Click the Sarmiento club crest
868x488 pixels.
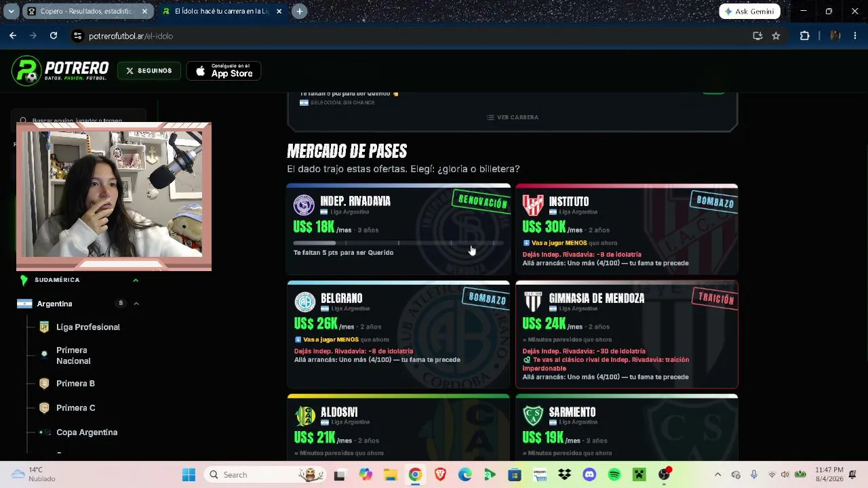coord(533,416)
